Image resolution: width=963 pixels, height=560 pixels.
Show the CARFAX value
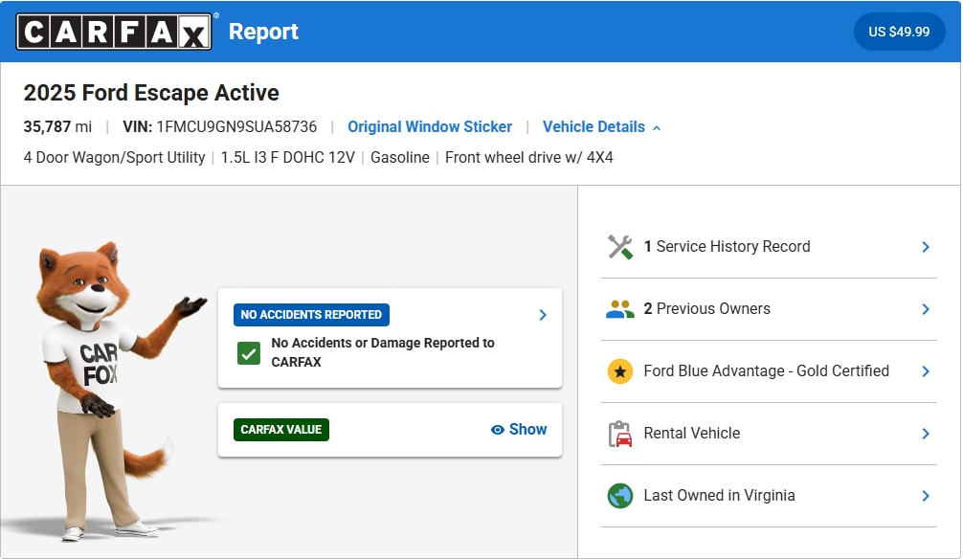[x=519, y=429]
